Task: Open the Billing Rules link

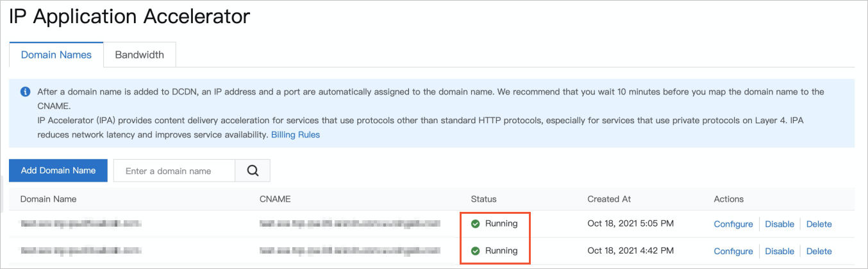Action: [x=295, y=135]
